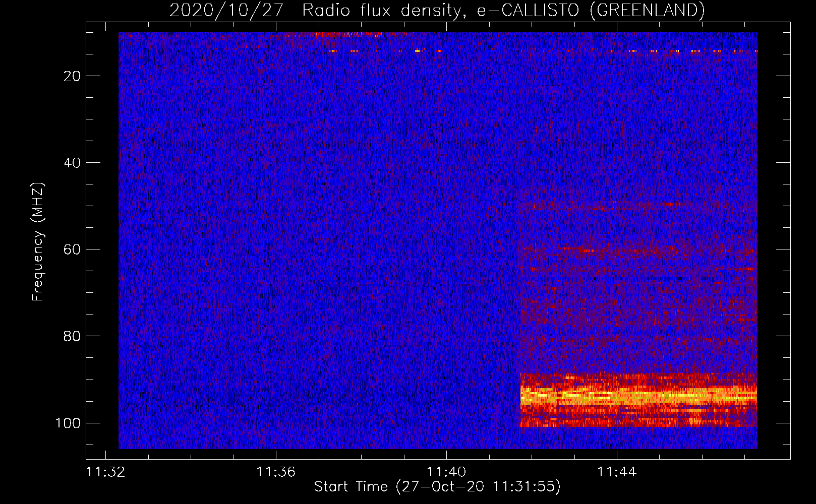Select the '11:40' time tick label
816x504 pixels.
point(446,472)
